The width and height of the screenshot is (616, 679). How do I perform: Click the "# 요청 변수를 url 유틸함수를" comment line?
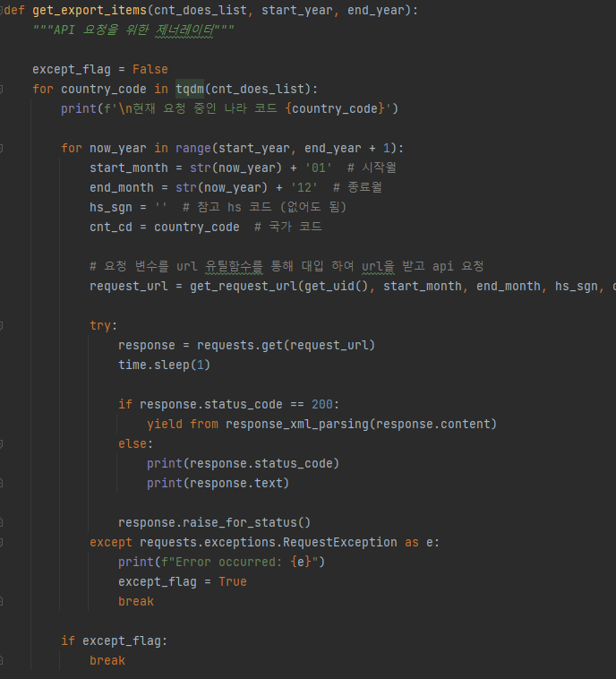287,266
